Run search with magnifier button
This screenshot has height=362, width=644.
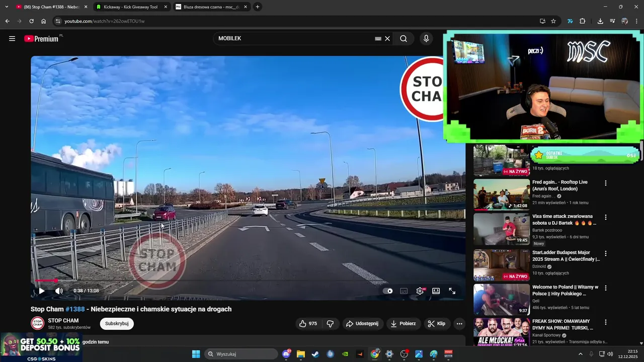coord(404,39)
